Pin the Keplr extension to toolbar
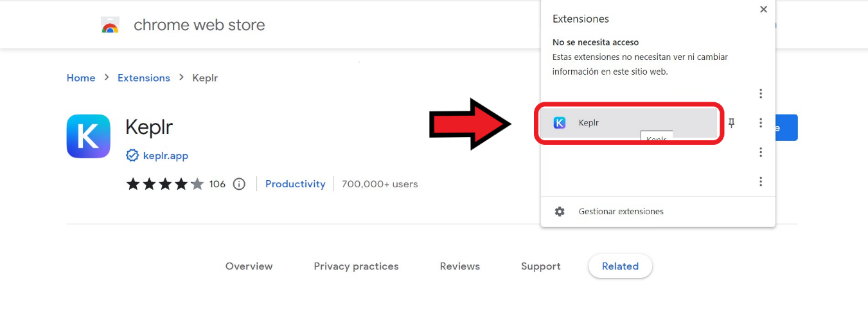Viewport: 868px width, 314px height. [x=731, y=123]
